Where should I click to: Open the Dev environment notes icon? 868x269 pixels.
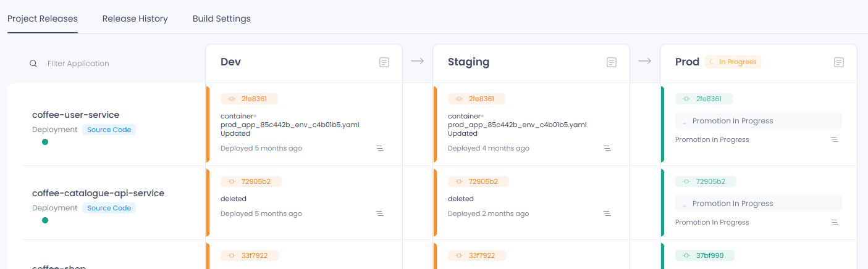pos(384,62)
